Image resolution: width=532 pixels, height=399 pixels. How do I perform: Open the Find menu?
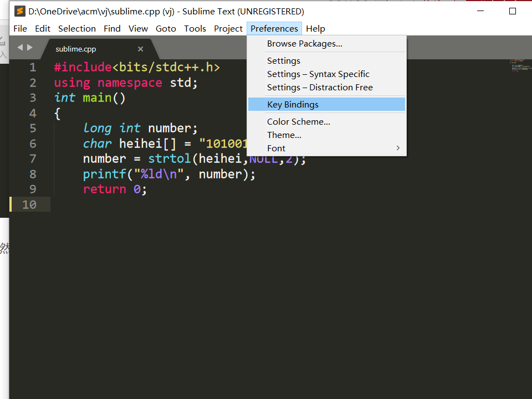coord(112,28)
